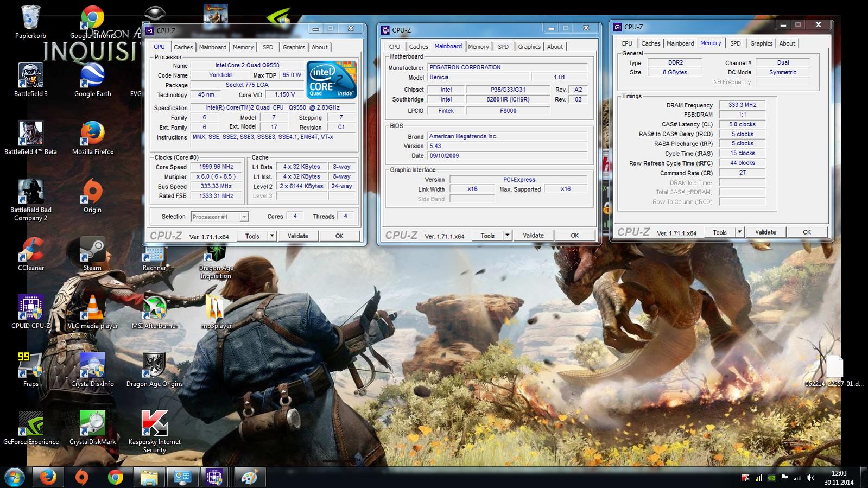
Task: Open CrystalDiskInfo desktop shortcut
Action: click(x=92, y=371)
